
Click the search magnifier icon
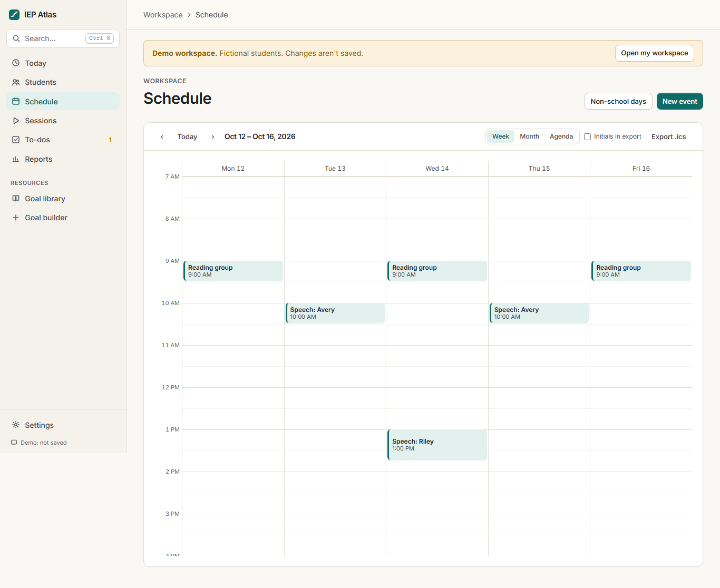16,38
